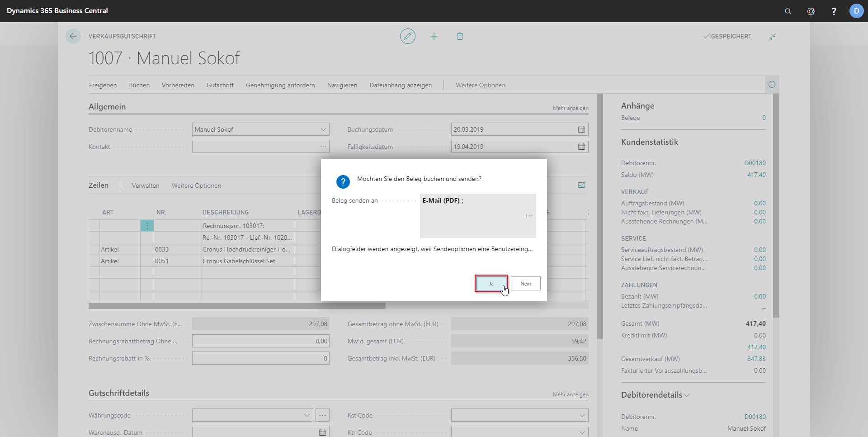868x437 pixels.
Task: Open Verwalten in Zeilen section
Action: pyautogui.click(x=146, y=185)
